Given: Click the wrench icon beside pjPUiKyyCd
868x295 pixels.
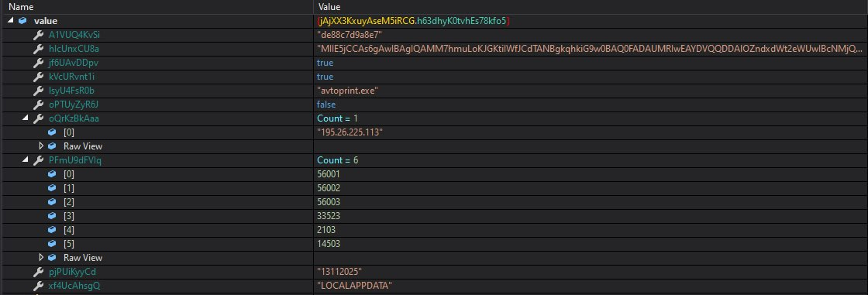Looking at the screenshot, I should (38, 271).
